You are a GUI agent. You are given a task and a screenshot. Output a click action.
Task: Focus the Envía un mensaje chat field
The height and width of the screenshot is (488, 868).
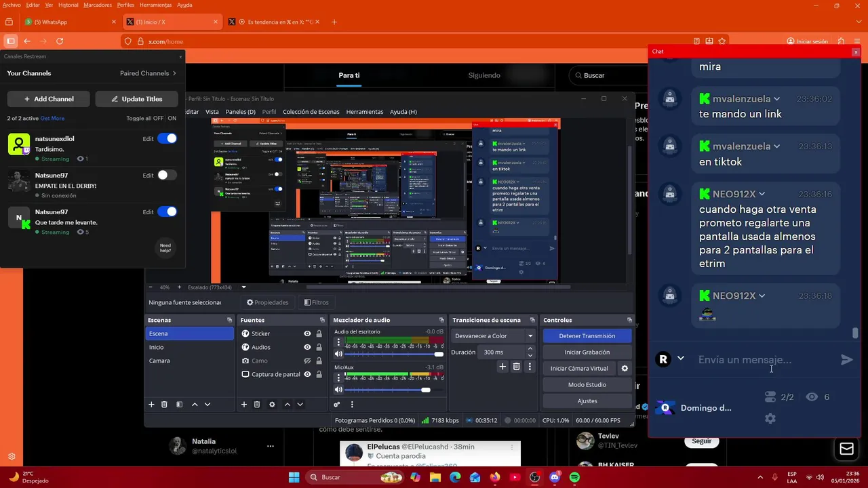pyautogui.click(x=764, y=360)
